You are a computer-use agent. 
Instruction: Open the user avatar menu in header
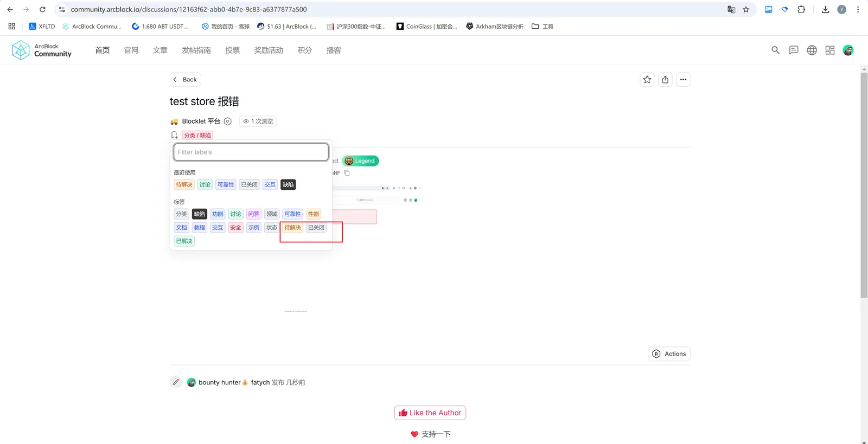click(x=848, y=50)
